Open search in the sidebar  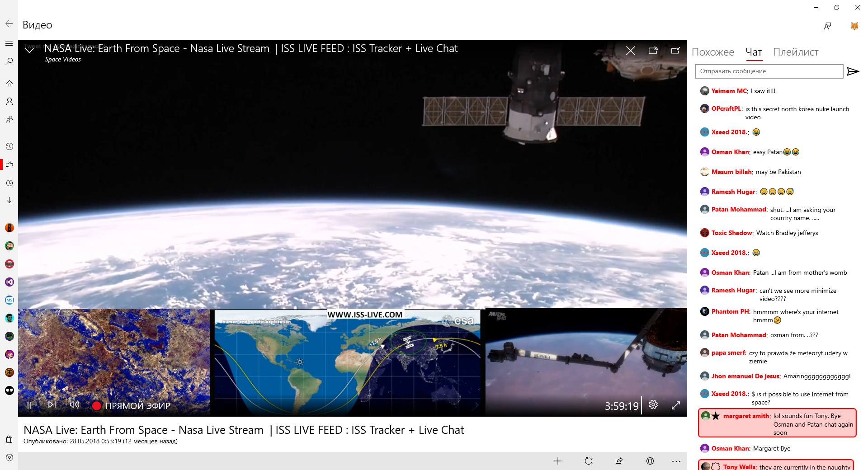point(9,61)
